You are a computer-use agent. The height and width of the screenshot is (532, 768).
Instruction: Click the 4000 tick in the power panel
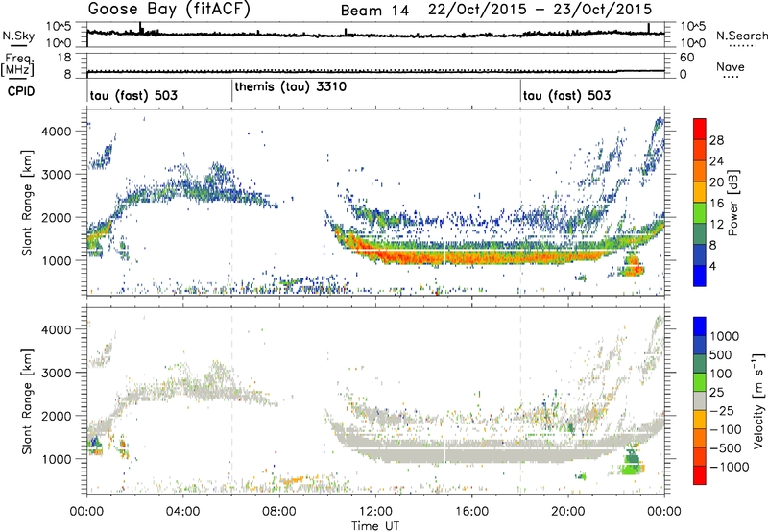click(57, 132)
